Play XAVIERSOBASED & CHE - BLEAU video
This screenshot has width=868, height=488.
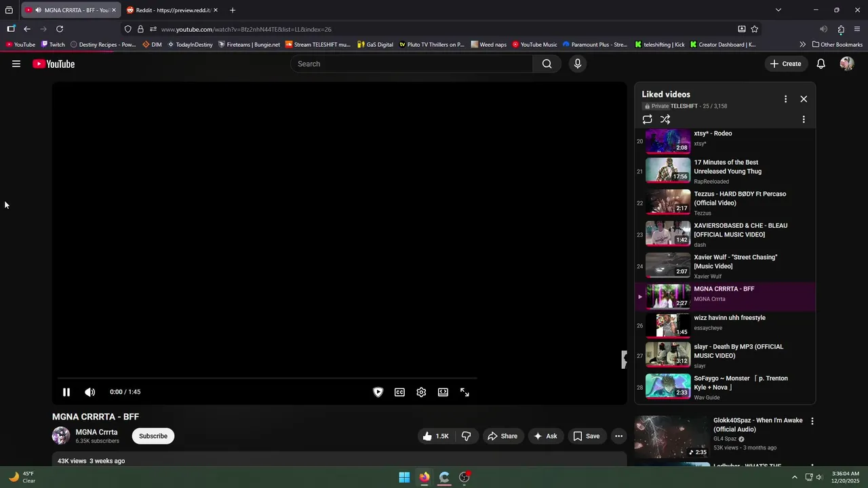tap(725, 235)
